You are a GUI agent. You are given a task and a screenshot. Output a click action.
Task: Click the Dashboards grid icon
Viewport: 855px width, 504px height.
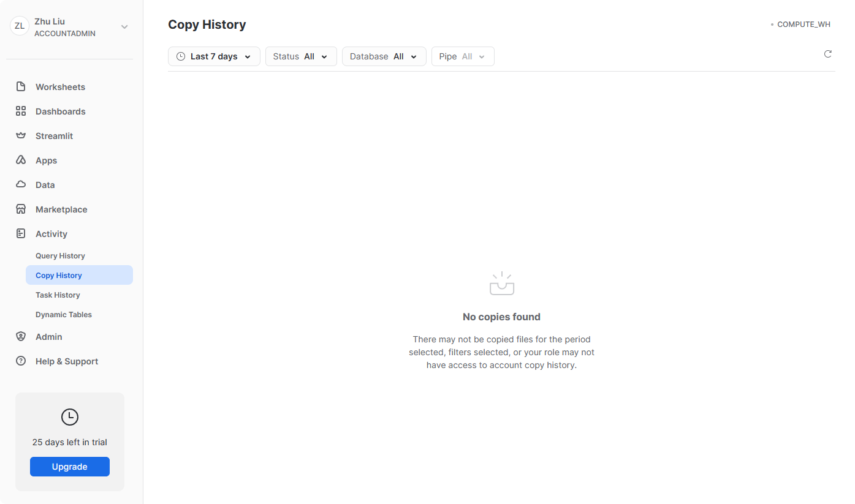21,111
